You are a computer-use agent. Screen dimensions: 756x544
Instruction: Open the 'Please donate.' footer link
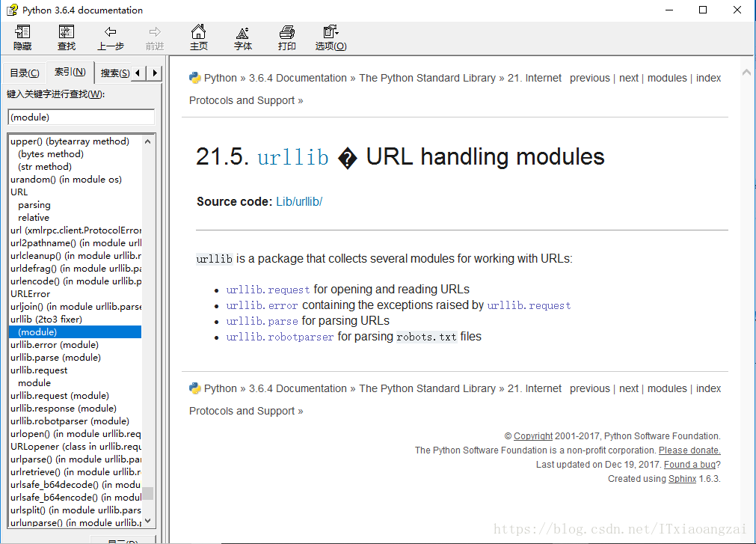coord(689,450)
